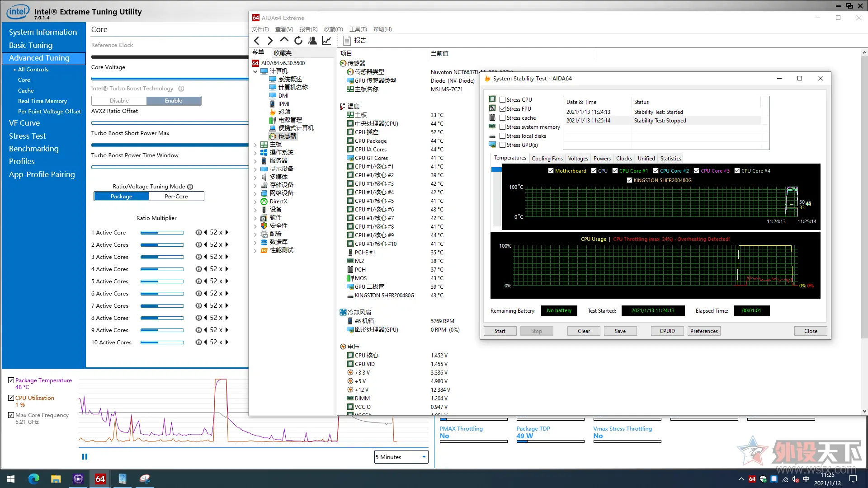Click Start button in stability test
Viewport: 868px width, 488px height.
[500, 331]
